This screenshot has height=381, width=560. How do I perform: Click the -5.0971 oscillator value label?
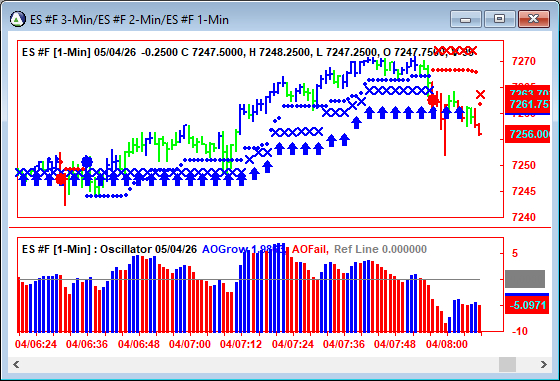527,305
